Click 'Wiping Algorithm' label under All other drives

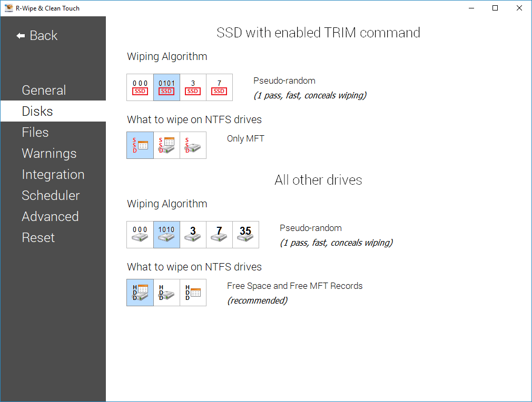(x=167, y=204)
